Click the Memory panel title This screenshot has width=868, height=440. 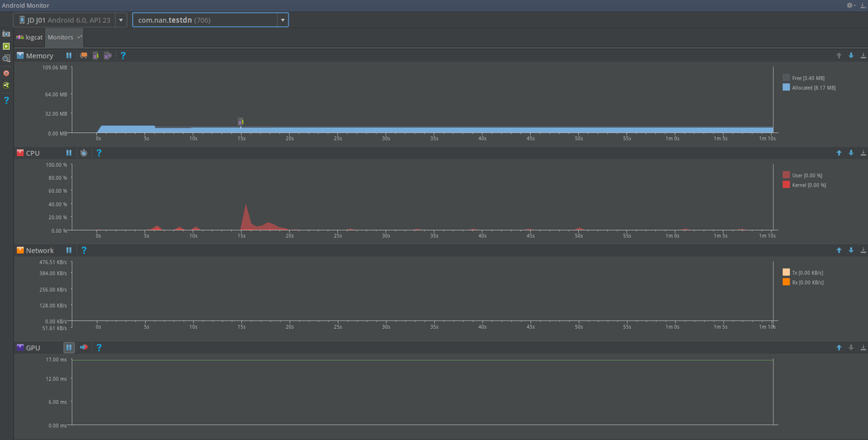click(x=40, y=56)
